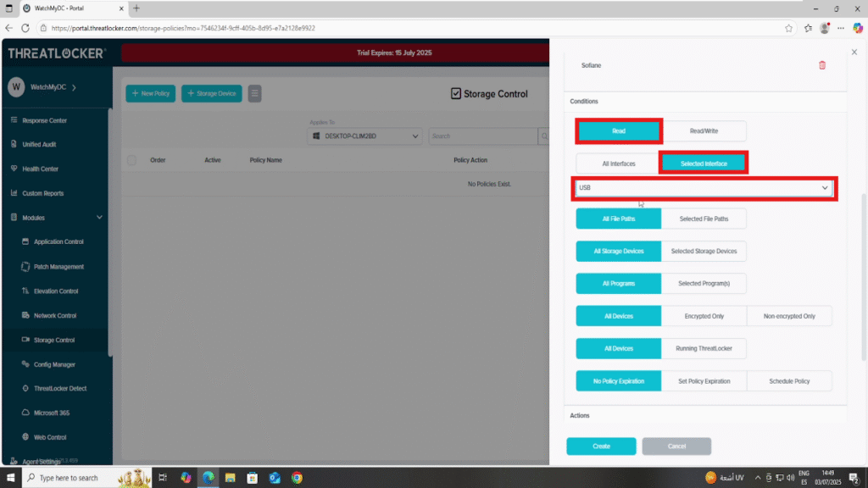This screenshot has width=868, height=488.
Task: Choose Selected Storage Devices option
Action: click(704, 251)
